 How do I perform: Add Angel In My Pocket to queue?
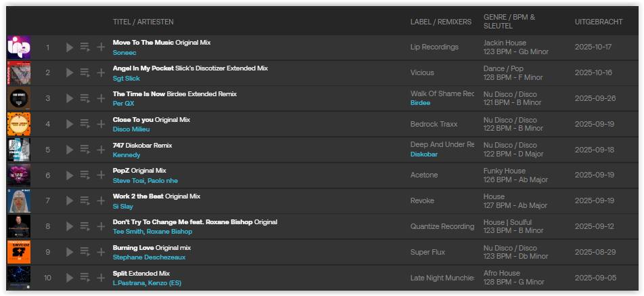85,73
